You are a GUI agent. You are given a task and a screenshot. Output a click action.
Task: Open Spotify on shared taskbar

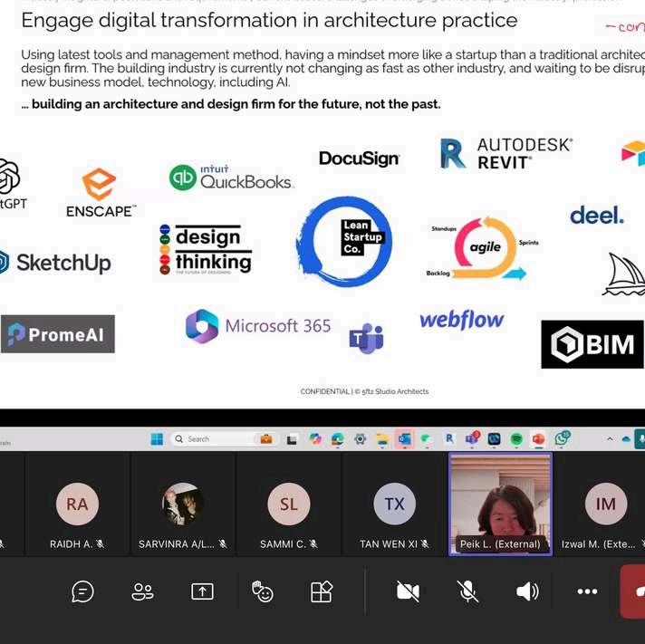516,439
